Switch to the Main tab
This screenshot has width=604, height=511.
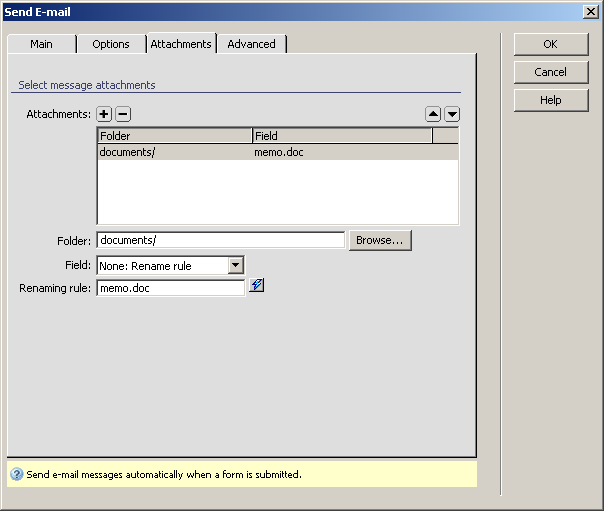click(x=41, y=44)
